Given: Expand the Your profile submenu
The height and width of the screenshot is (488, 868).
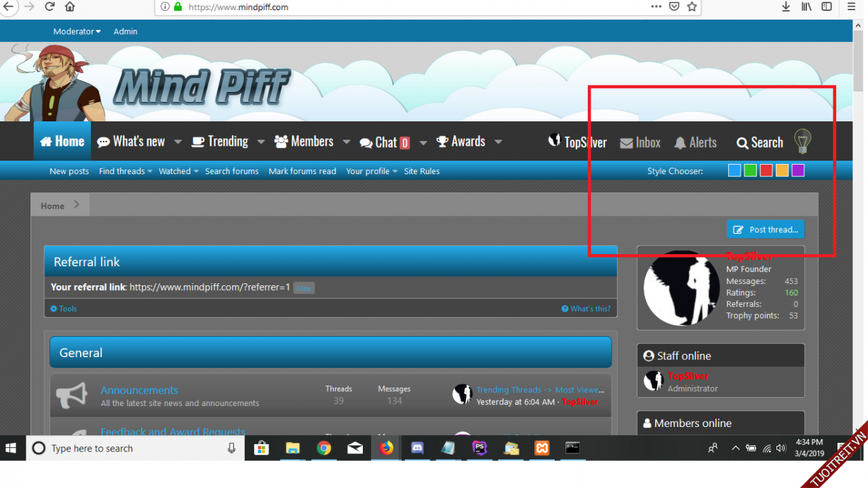Looking at the screenshot, I should click(x=372, y=171).
